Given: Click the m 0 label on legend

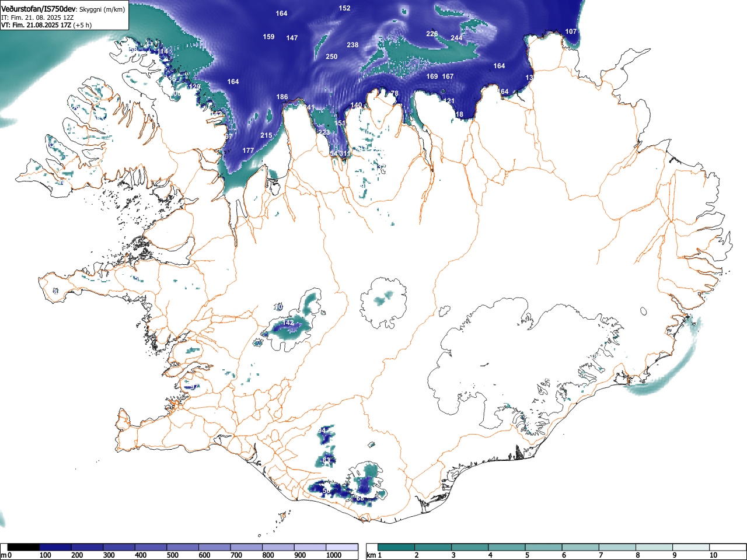Looking at the screenshot, I should pyautogui.click(x=6, y=555).
